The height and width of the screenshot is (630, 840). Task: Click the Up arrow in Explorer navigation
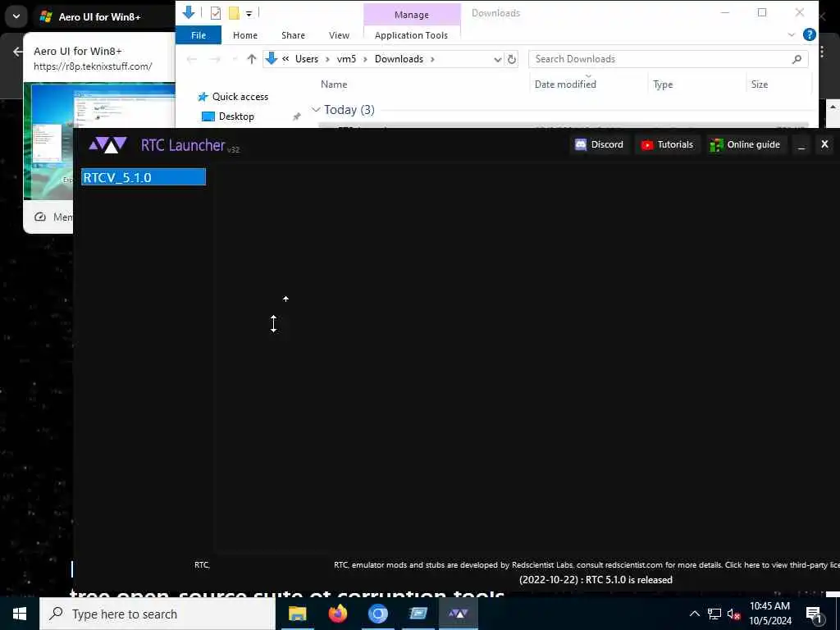tap(251, 59)
